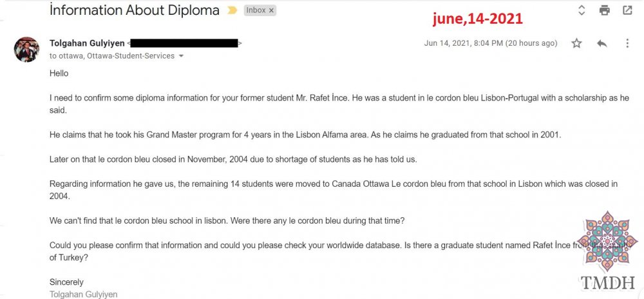Viewport: 644px width, 299px height.
Task: Click the Hello greeting line
Action: (x=59, y=73)
